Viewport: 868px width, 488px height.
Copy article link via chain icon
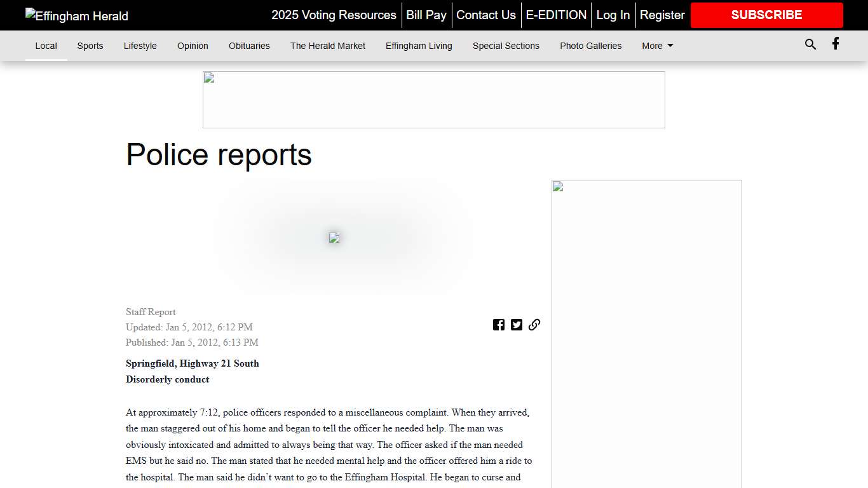(534, 325)
